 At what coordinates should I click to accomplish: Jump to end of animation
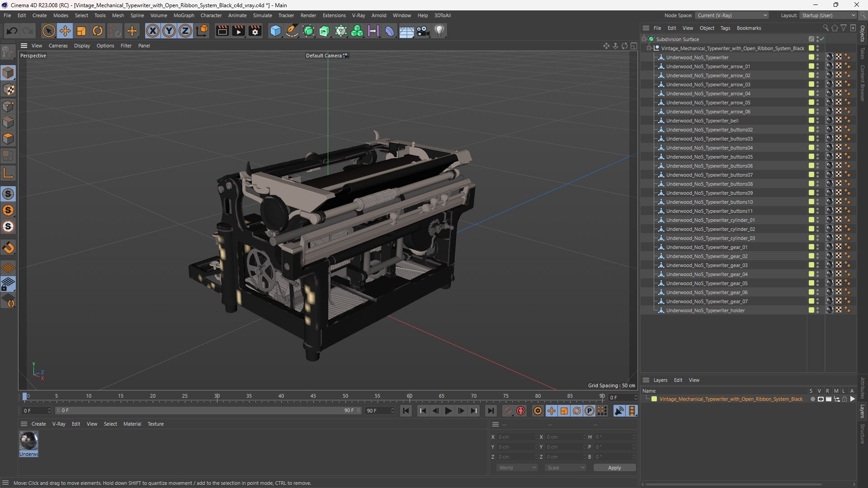(x=491, y=411)
